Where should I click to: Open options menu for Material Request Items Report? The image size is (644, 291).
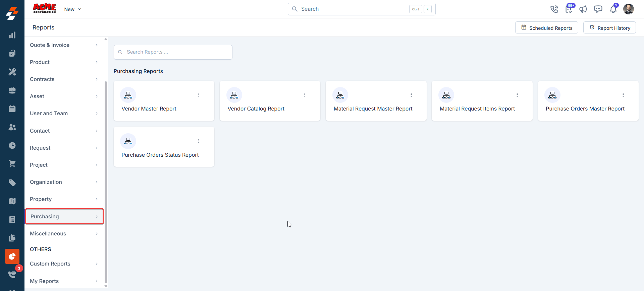(517, 95)
